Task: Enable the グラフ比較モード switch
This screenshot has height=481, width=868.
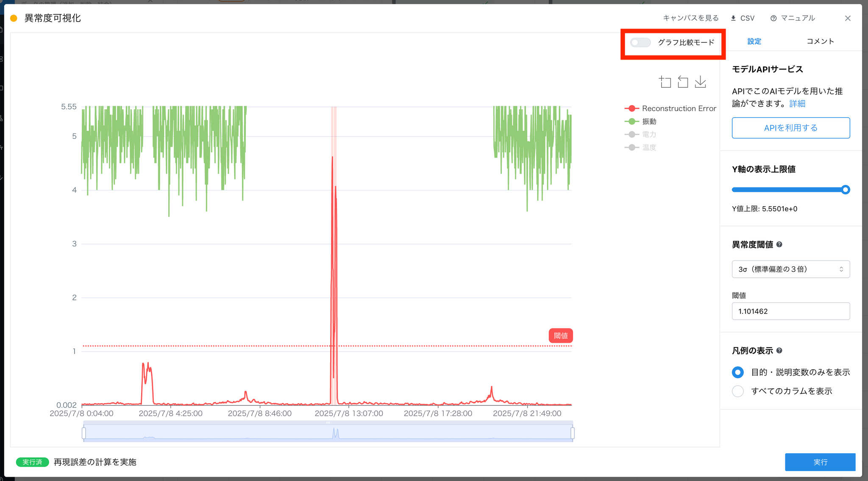Action: coord(640,42)
